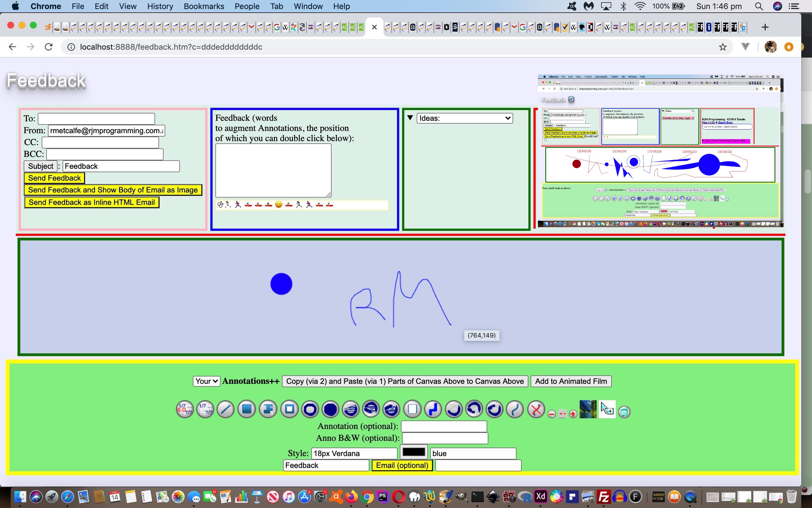Click the bookmark star in address bar
The height and width of the screenshot is (508, 812).
[723, 47]
